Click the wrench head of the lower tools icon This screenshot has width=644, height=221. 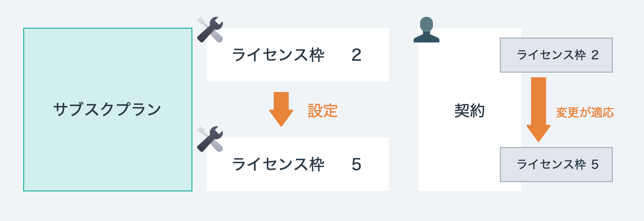click(216, 133)
